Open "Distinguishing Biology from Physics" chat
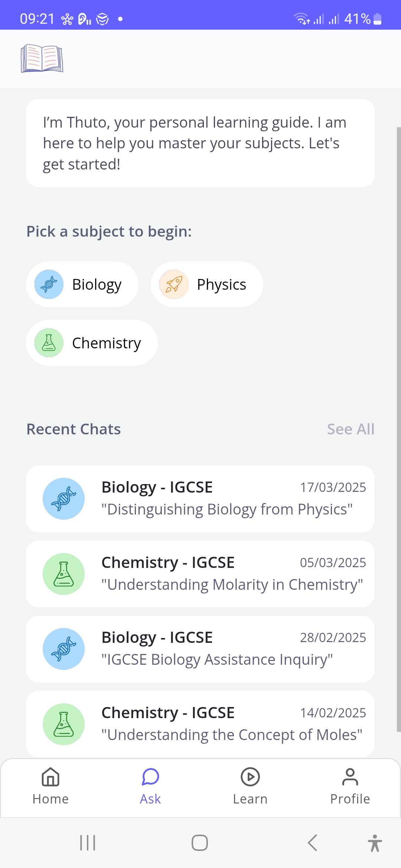Viewport: 401px width, 868px height. [200, 499]
